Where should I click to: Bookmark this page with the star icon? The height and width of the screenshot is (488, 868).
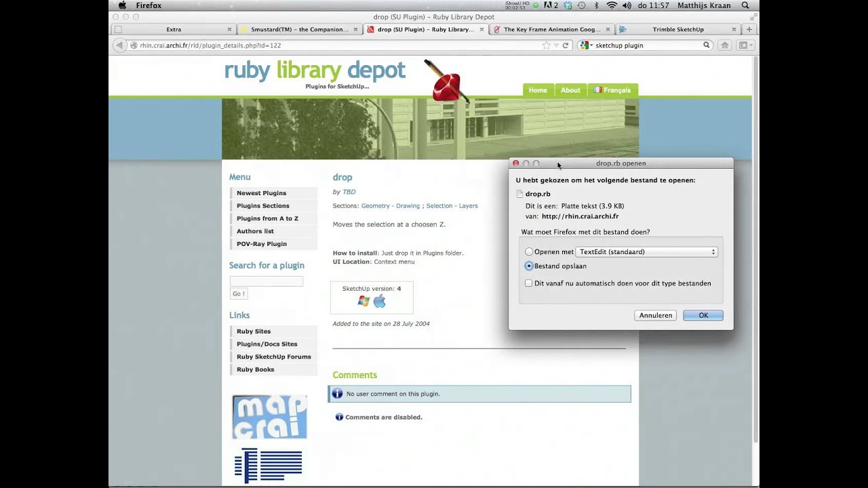point(546,45)
